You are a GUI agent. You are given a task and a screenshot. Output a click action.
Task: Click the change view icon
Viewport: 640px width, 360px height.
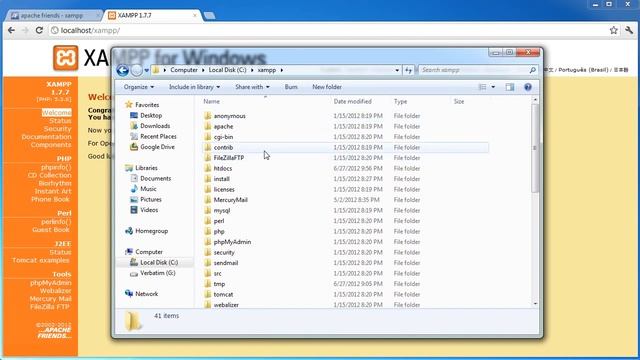click(482, 87)
